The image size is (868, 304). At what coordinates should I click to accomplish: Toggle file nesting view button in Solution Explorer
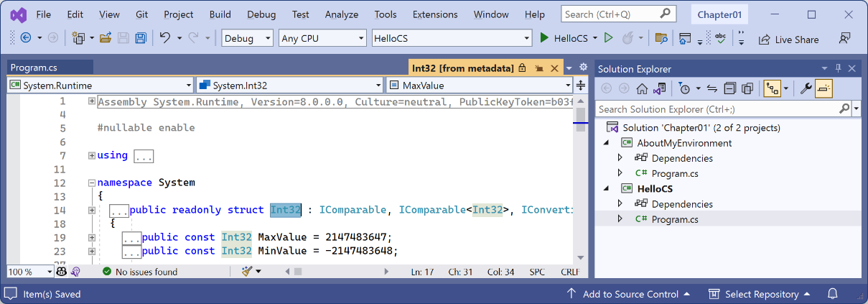[x=773, y=88]
